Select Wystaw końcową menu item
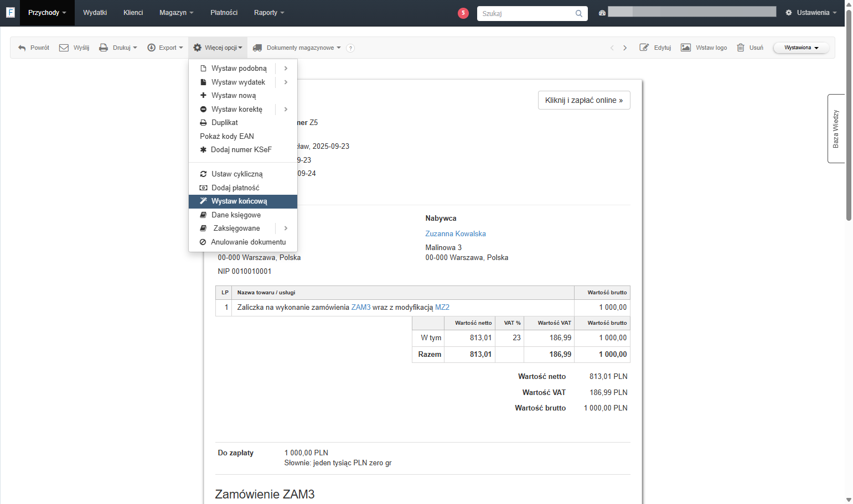 click(243, 201)
